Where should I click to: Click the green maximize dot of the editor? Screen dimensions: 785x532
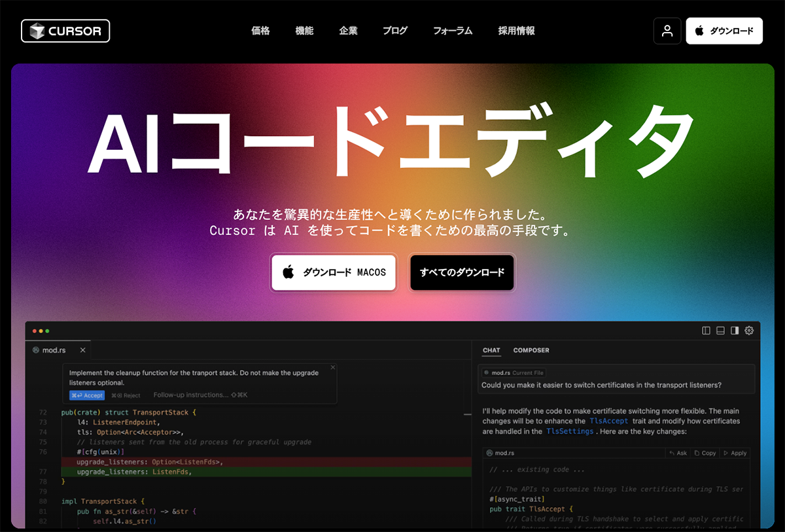[48, 332]
